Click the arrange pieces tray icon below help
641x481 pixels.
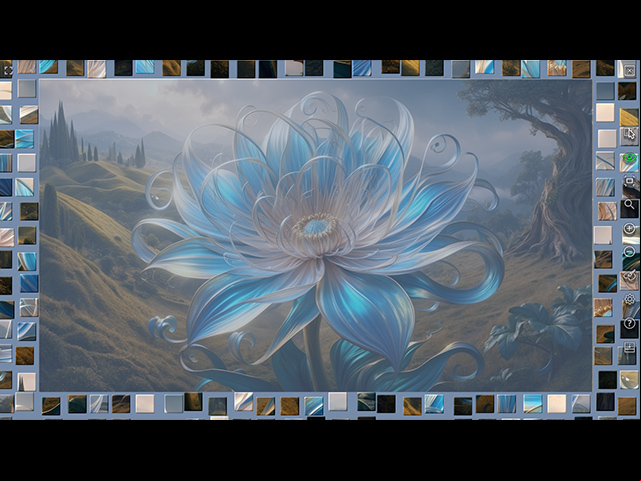tap(630, 347)
